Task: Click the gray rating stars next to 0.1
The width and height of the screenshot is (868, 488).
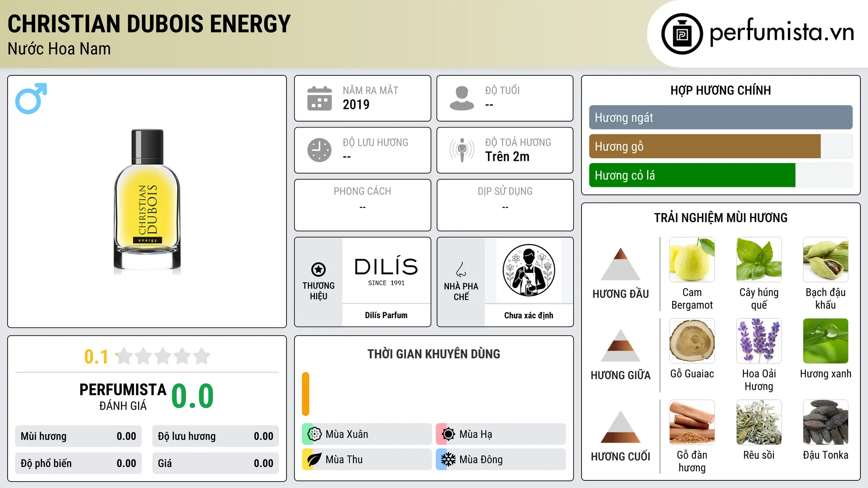Action: 163,356
